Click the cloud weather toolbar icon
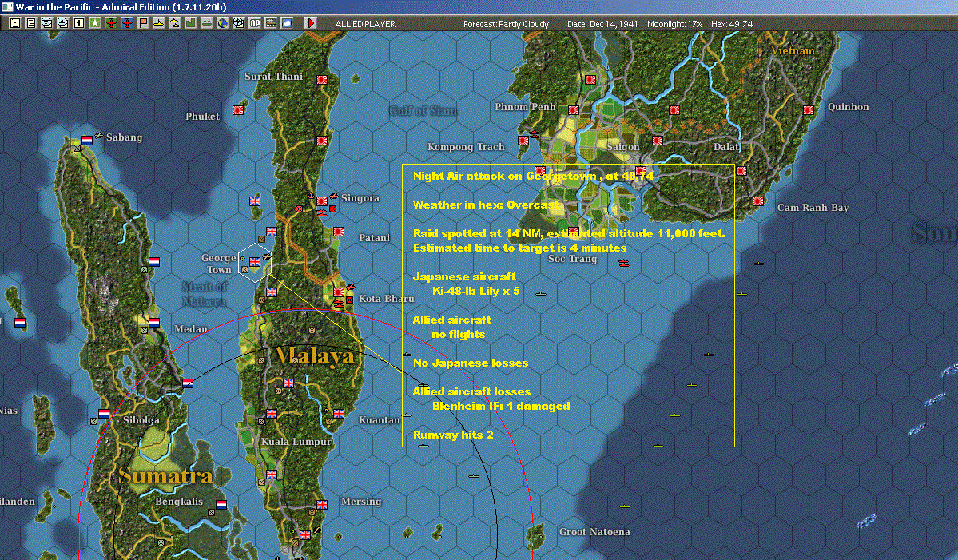The height and width of the screenshot is (560, 958). pos(286,23)
